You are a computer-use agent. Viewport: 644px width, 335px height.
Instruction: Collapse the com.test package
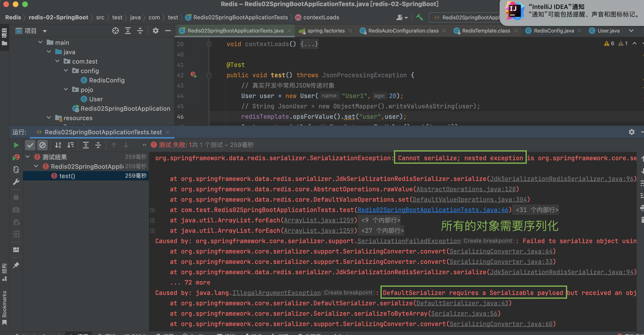(x=58, y=61)
